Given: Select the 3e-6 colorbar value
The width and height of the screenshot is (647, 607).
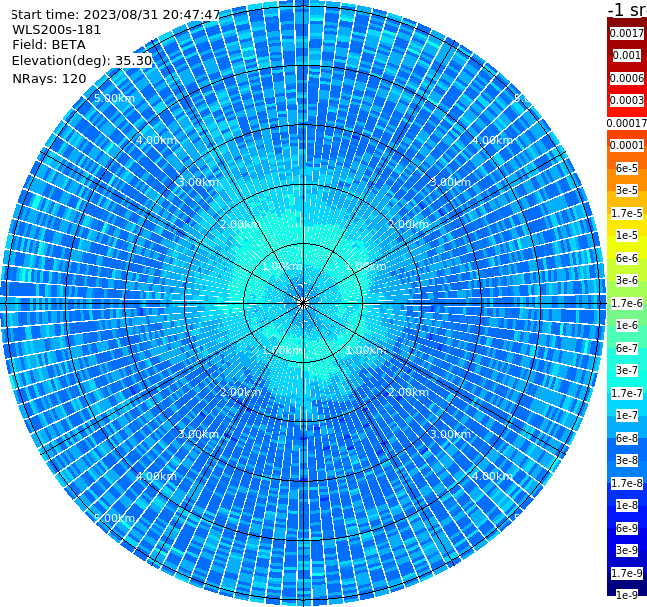Looking at the screenshot, I should tap(627, 280).
